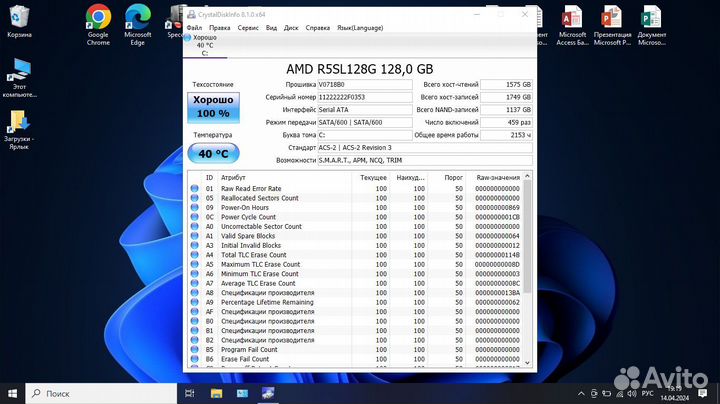Click status icon of Valid Spare Blocks row

coord(195,236)
